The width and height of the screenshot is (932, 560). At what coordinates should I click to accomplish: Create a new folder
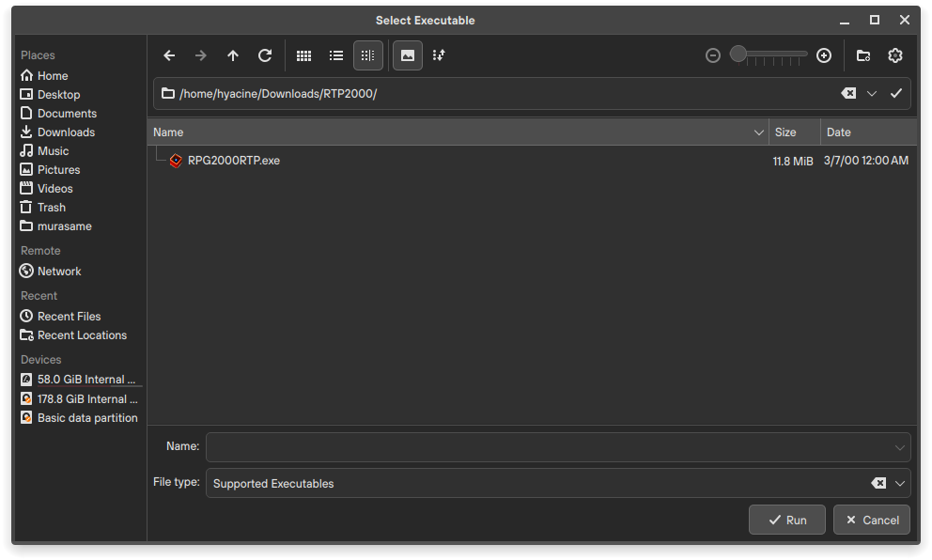863,55
